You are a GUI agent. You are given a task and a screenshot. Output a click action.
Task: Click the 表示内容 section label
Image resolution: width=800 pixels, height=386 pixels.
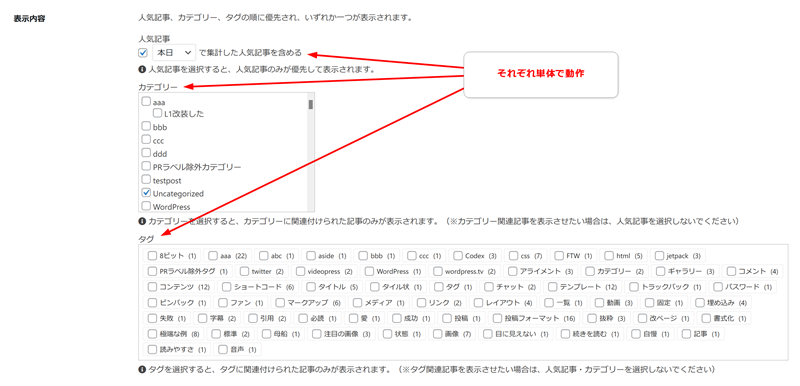[30, 20]
